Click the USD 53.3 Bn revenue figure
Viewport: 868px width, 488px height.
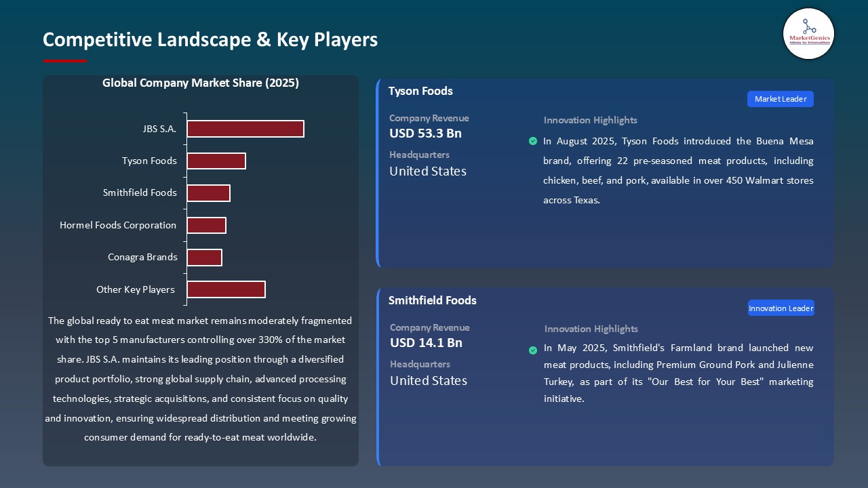point(425,134)
